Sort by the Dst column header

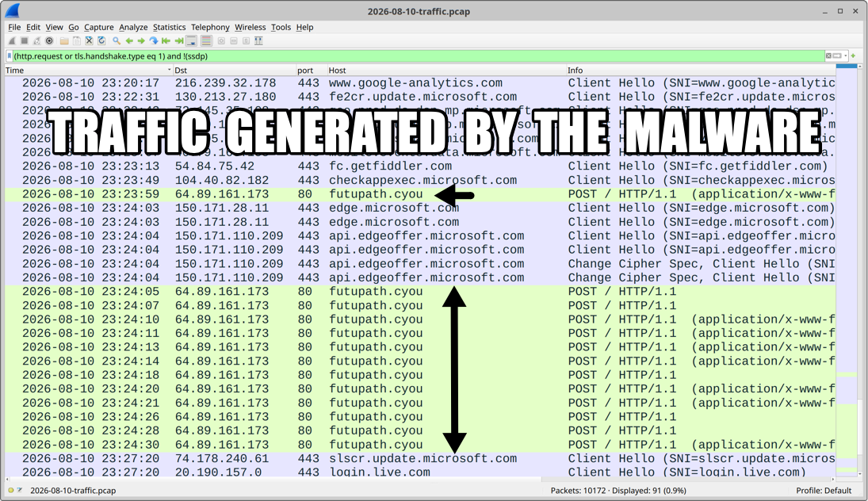click(234, 71)
